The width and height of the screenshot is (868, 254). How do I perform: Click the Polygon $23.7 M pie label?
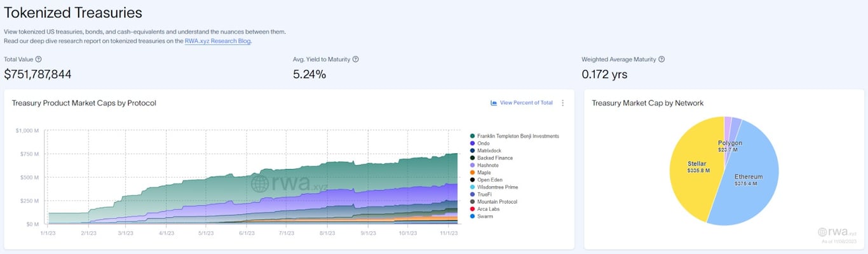click(729, 146)
